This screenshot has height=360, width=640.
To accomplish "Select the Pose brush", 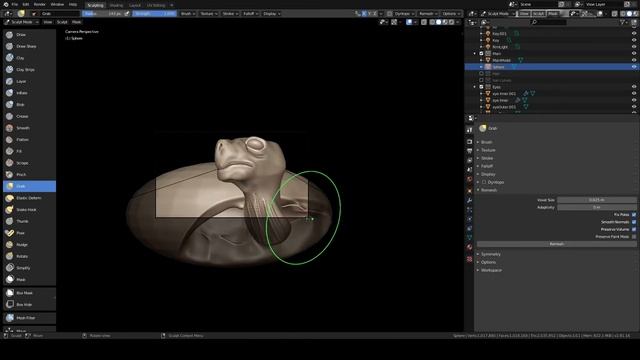I will coord(29,233).
